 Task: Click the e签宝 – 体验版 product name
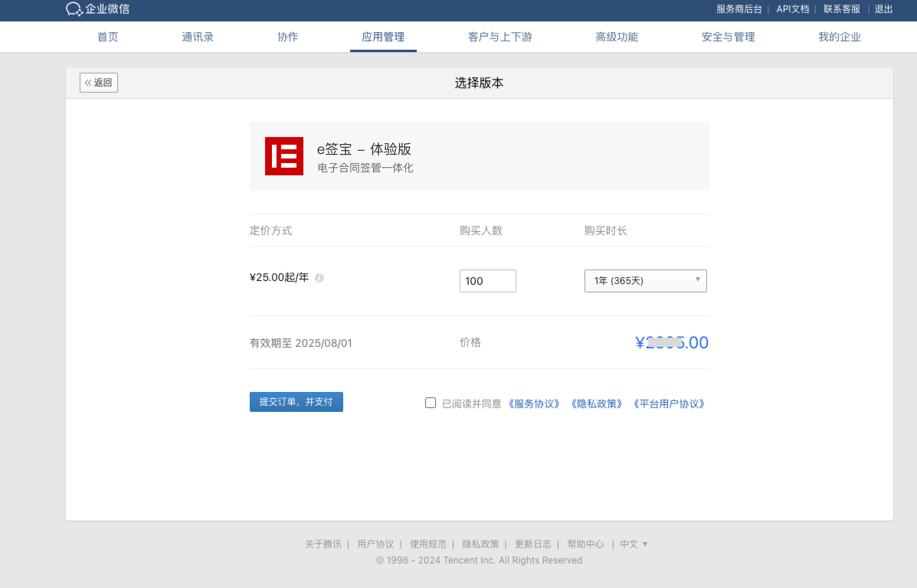[x=364, y=149]
